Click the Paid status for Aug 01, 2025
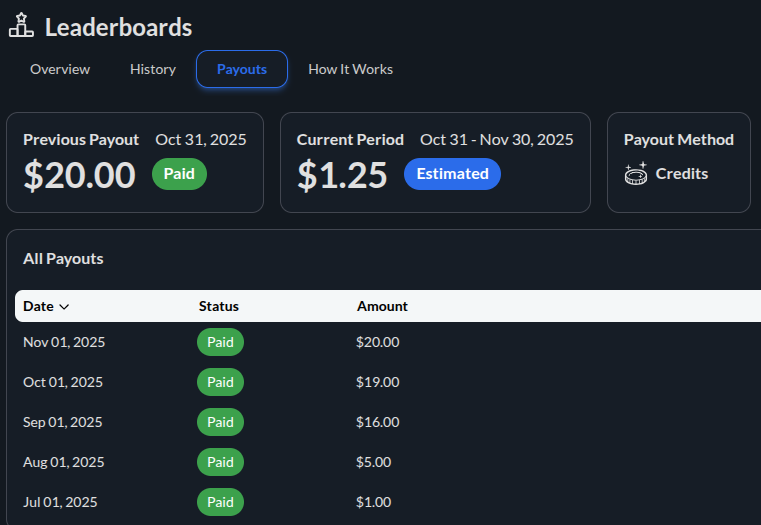The width and height of the screenshot is (761, 525). (220, 462)
